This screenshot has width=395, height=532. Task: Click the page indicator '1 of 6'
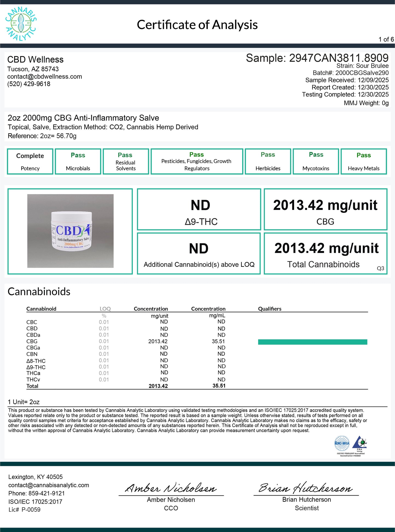[386, 39]
